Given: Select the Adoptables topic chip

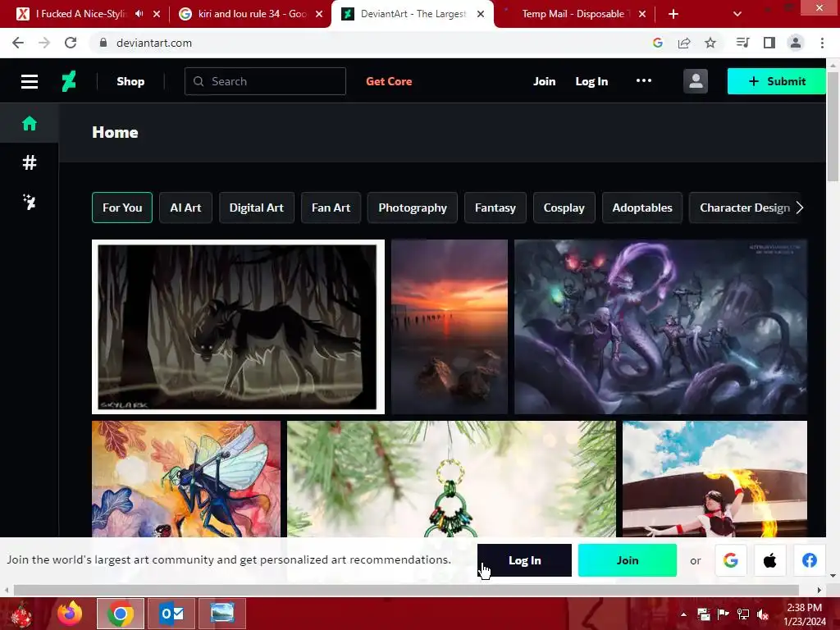Looking at the screenshot, I should pos(642,208).
